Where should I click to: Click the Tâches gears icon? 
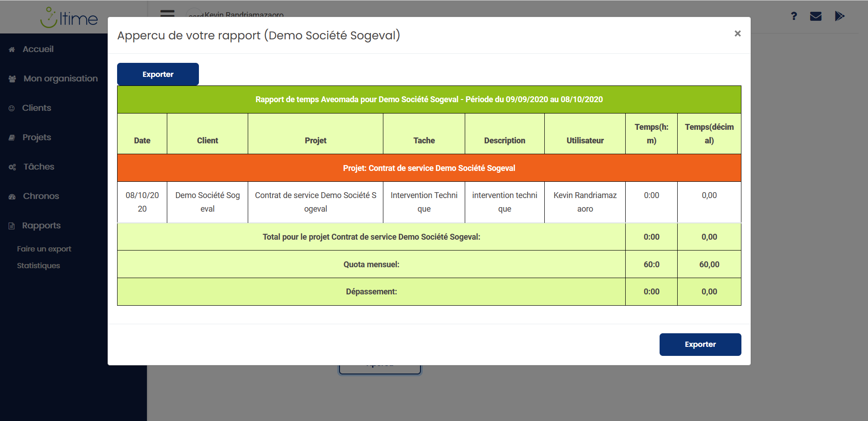(12, 167)
